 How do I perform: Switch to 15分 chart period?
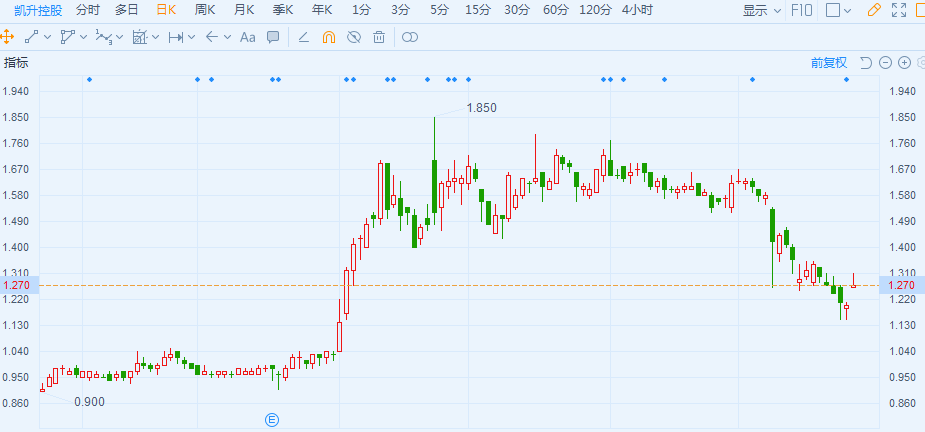(478, 9)
